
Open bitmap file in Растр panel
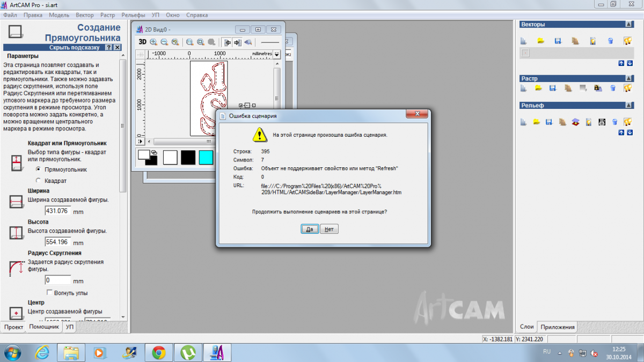click(539, 88)
